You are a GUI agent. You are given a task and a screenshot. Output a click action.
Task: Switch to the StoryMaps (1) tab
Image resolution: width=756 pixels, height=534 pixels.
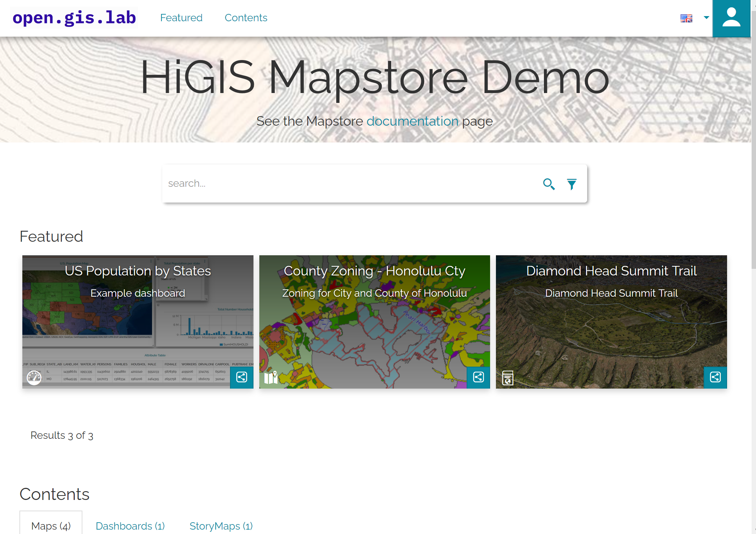point(221,526)
